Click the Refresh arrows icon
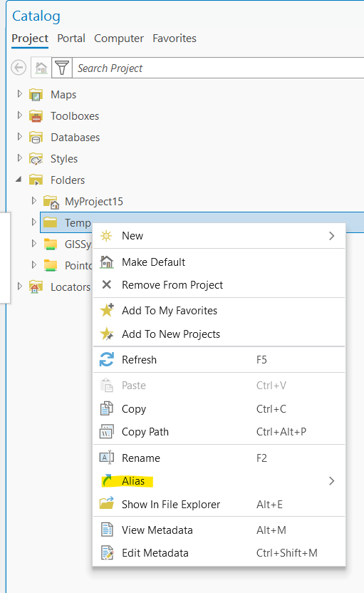Screen dimensions: 364x593 pyautogui.click(x=107, y=359)
